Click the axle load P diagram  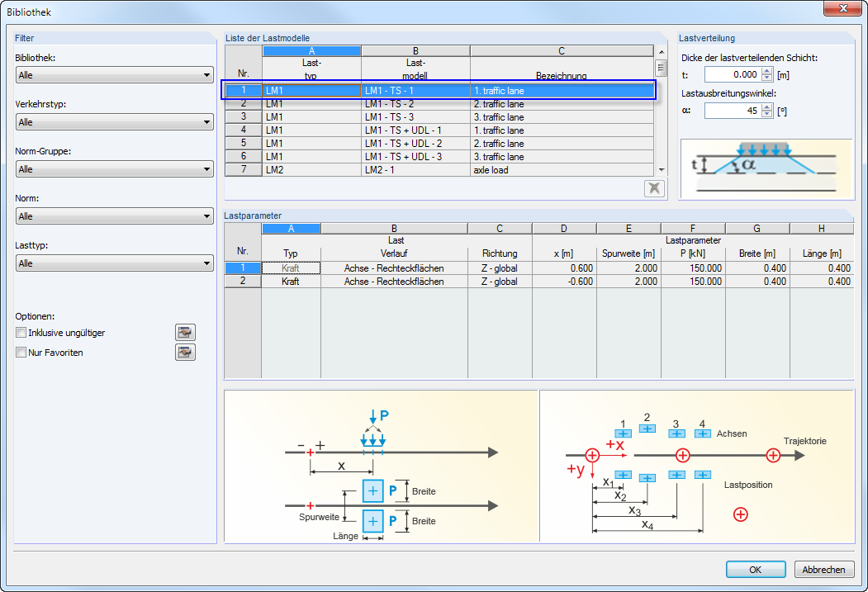click(381, 466)
